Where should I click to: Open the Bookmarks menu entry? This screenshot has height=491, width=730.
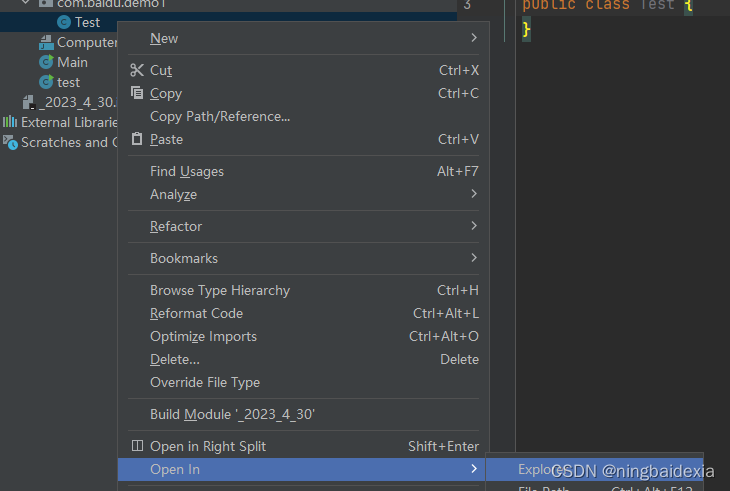click(304, 258)
